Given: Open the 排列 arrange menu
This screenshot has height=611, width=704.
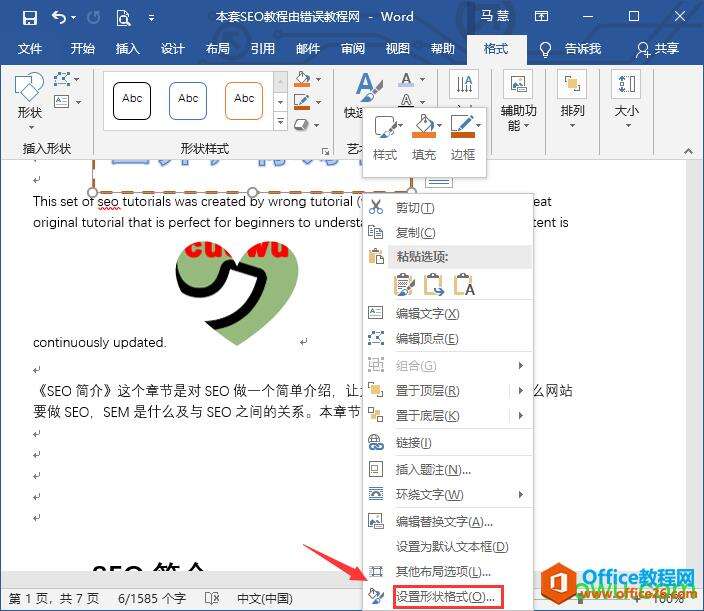Looking at the screenshot, I should click(x=572, y=100).
